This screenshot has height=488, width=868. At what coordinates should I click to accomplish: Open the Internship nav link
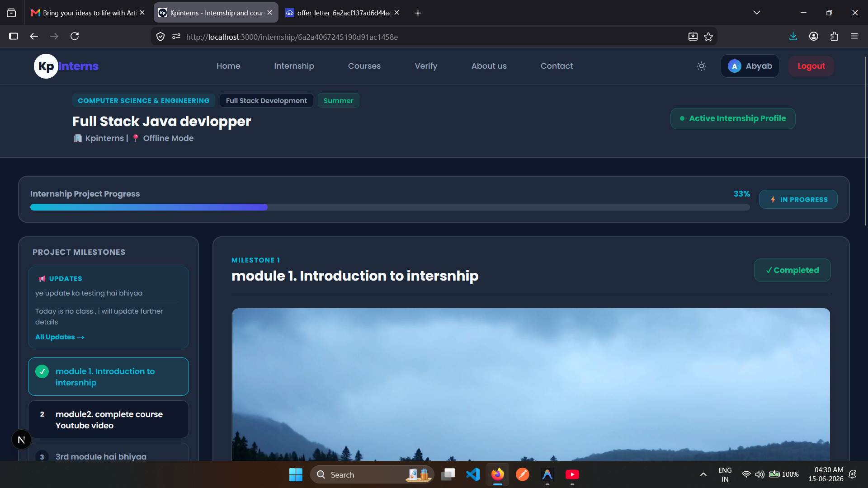(x=294, y=66)
